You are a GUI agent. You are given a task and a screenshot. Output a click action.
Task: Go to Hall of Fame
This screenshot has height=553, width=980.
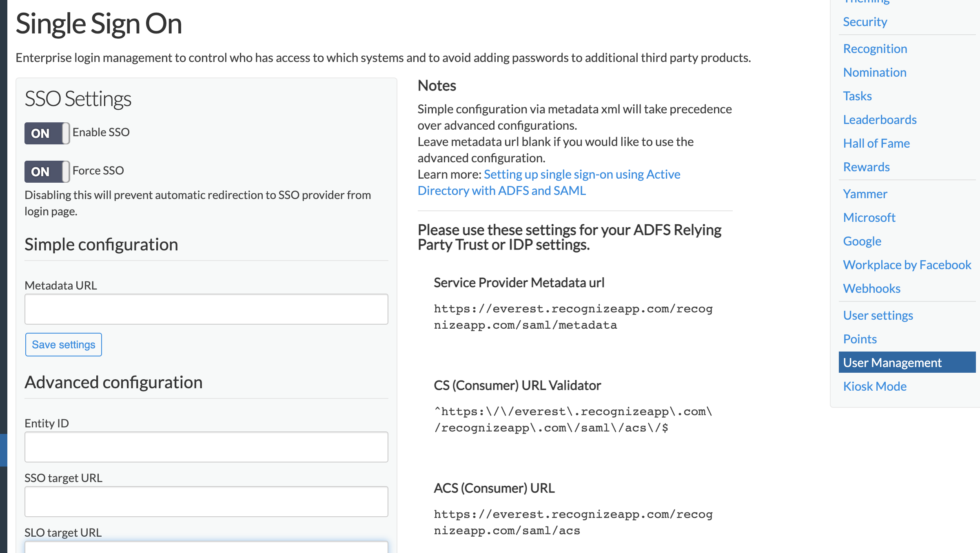pyautogui.click(x=876, y=143)
